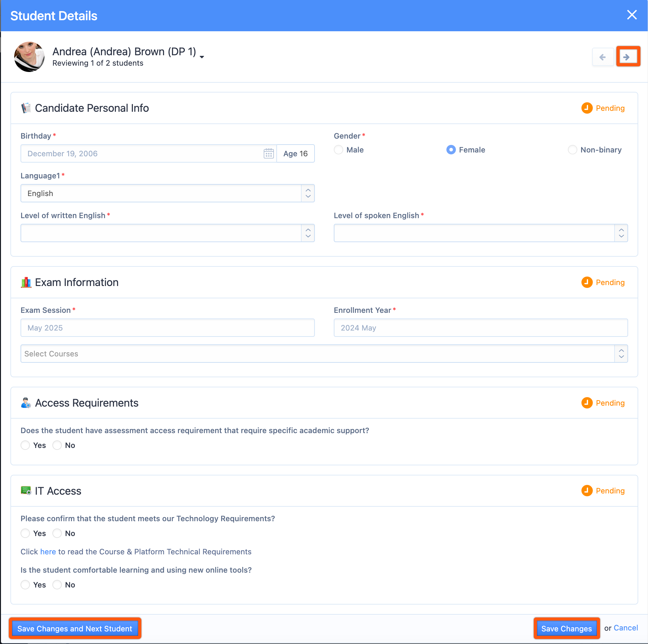Click IT Access heading
The width and height of the screenshot is (648, 644).
[x=58, y=491]
